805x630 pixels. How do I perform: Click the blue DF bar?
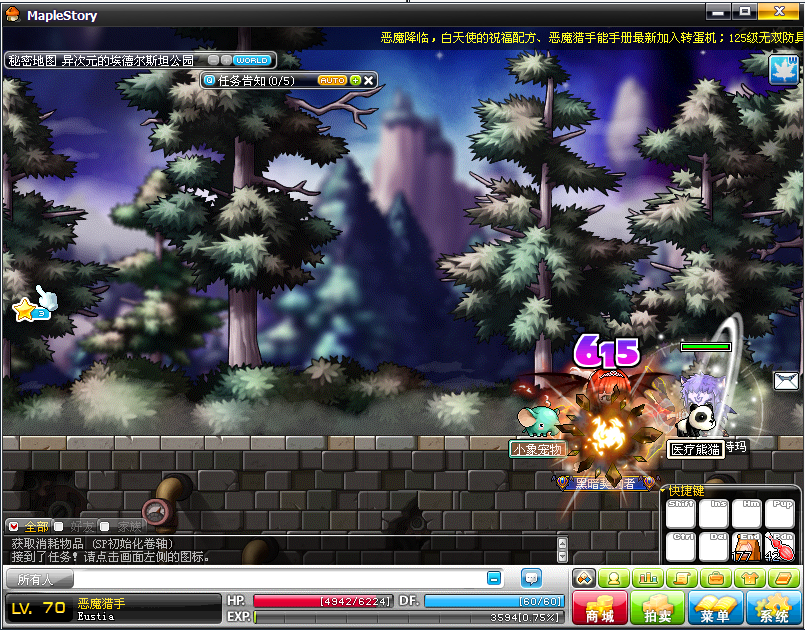click(494, 601)
